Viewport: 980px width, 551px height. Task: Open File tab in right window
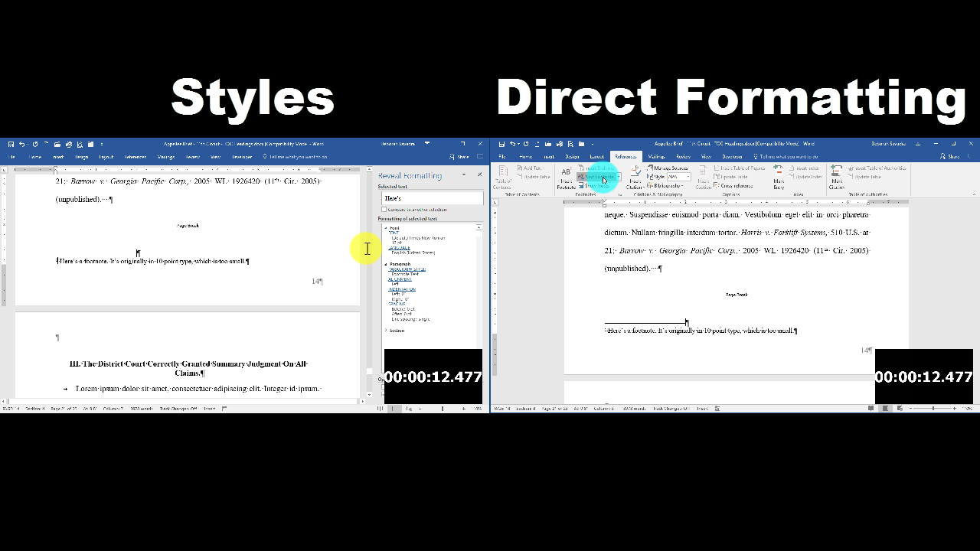[501, 156]
